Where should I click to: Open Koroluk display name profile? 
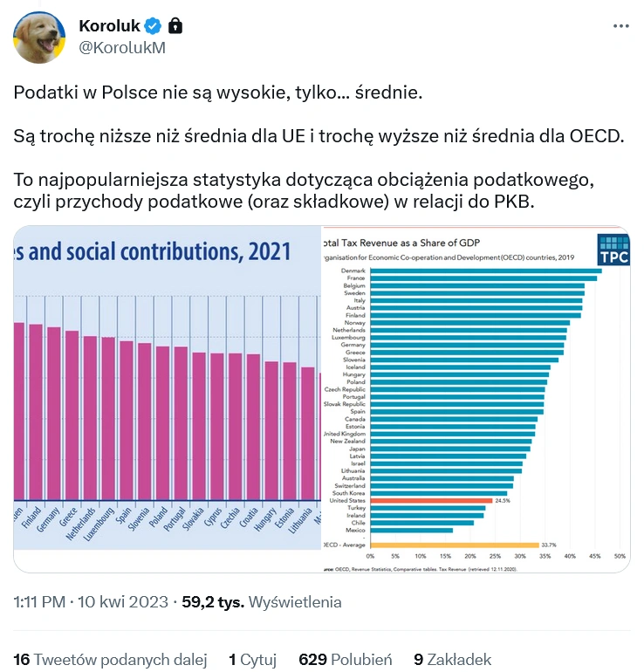(x=109, y=26)
